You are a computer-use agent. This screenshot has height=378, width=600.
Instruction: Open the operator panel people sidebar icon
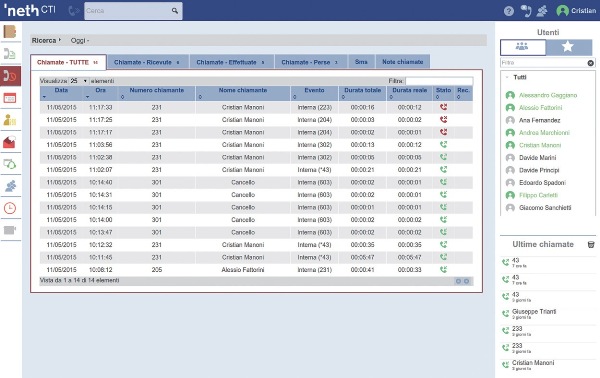[x=10, y=186]
